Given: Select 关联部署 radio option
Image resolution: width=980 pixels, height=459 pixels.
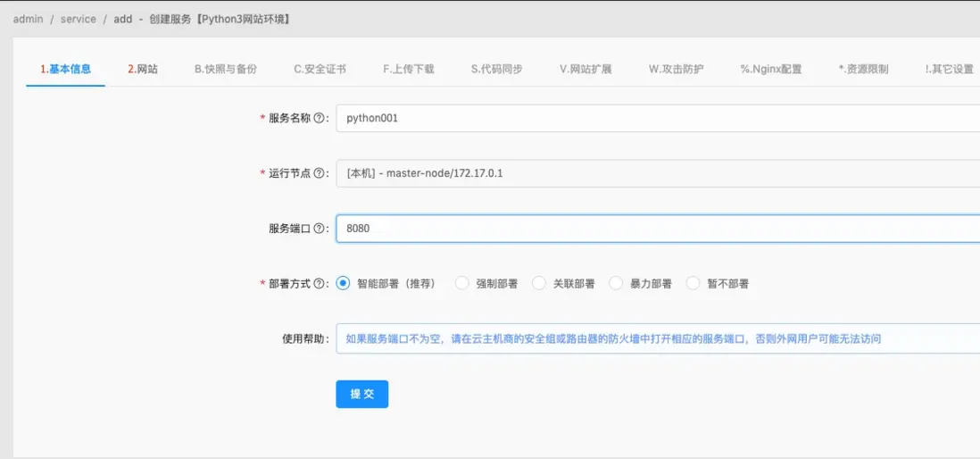Looking at the screenshot, I should click(539, 283).
